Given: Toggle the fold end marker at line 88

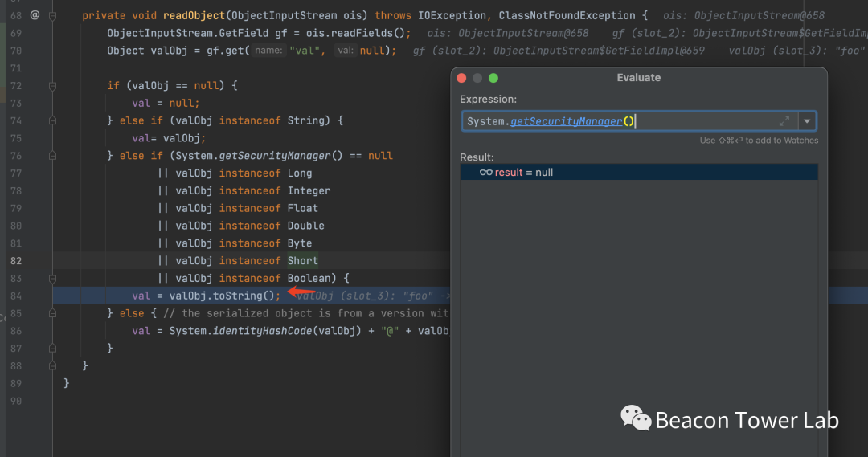Looking at the screenshot, I should click(52, 365).
